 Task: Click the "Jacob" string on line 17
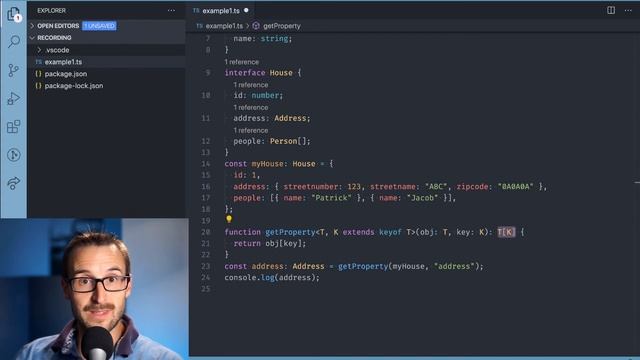coord(422,198)
